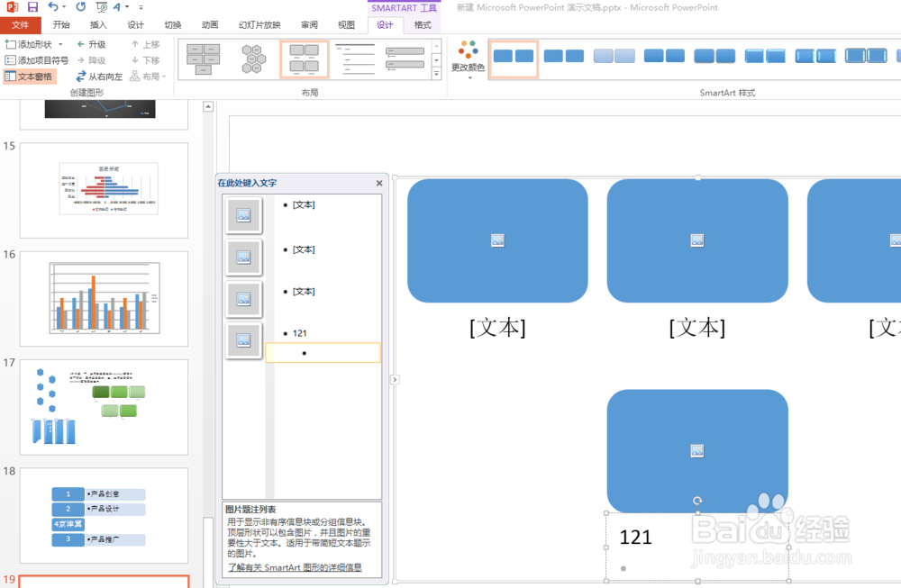Switch to the 切换 tab
901x588 pixels.
[x=172, y=24]
